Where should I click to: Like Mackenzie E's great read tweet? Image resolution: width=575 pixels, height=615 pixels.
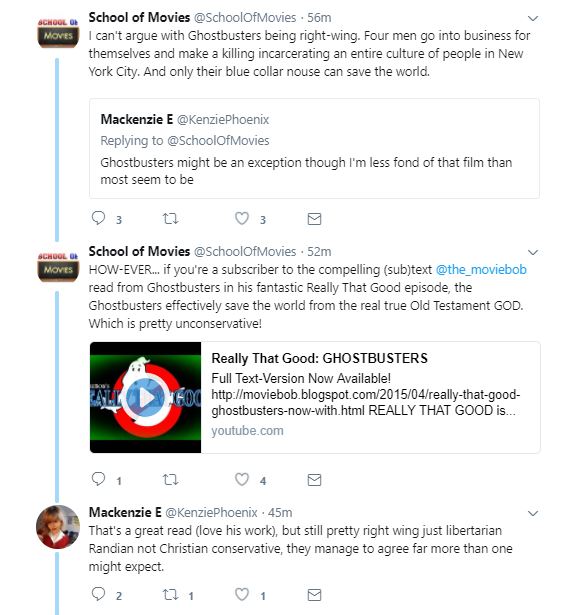(x=242, y=595)
